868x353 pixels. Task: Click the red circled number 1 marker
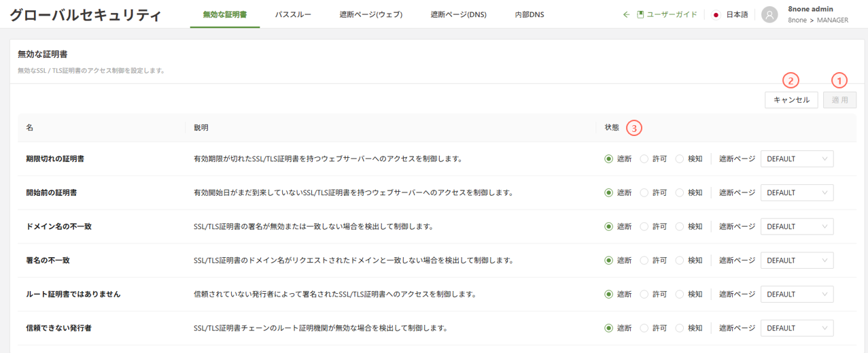point(840,80)
